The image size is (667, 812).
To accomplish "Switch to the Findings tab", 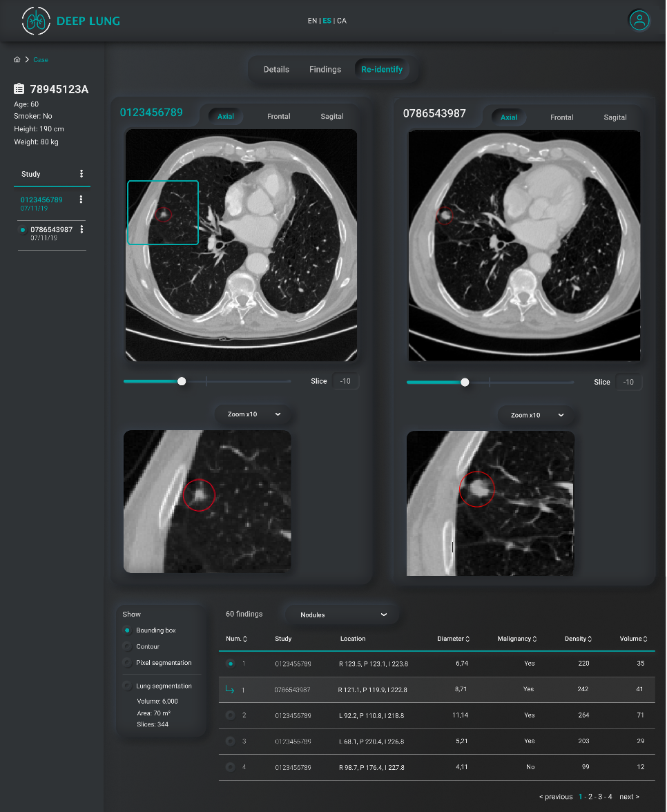I will click(x=325, y=70).
